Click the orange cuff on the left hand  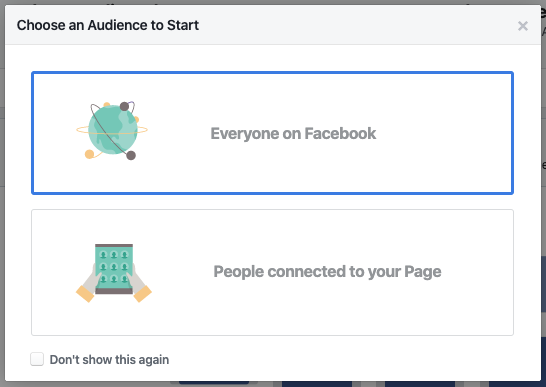85,294
